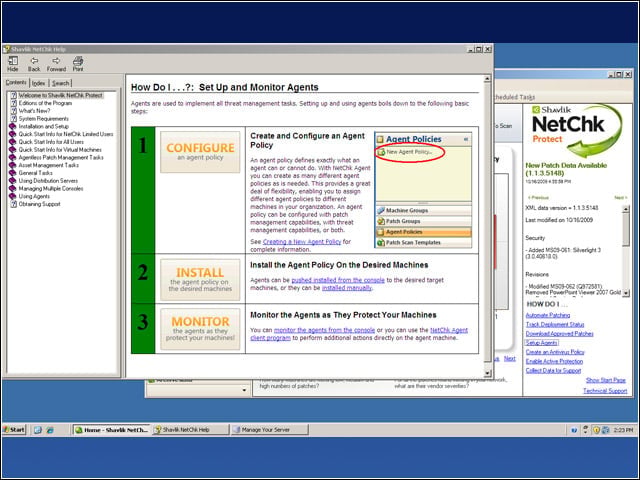Click the security shield tray icon

(x=596, y=430)
